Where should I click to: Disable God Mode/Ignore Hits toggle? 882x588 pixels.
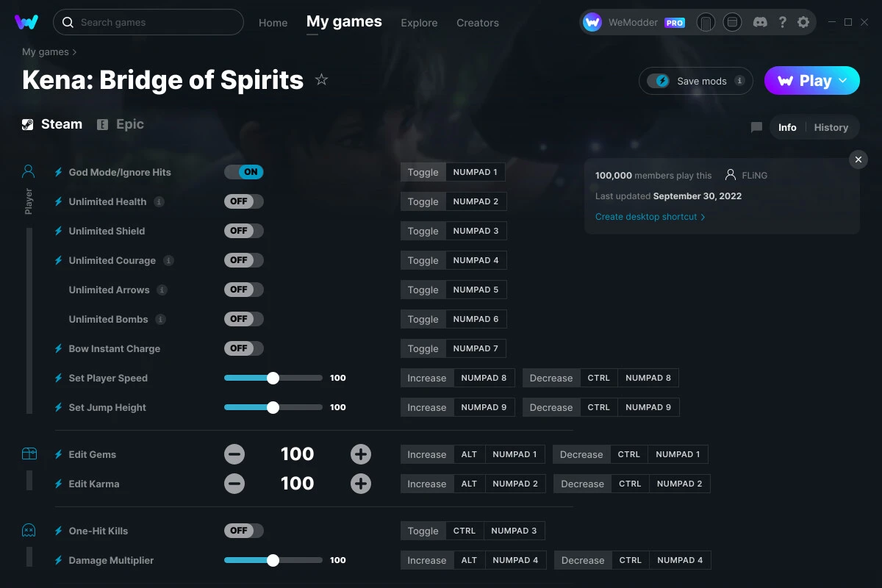tap(243, 171)
